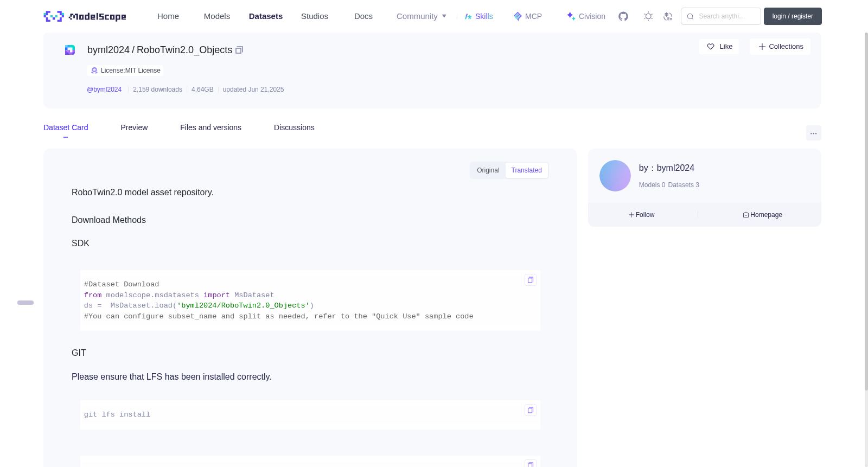Click the 'SDK' heading
868x467 pixels.
80,244
